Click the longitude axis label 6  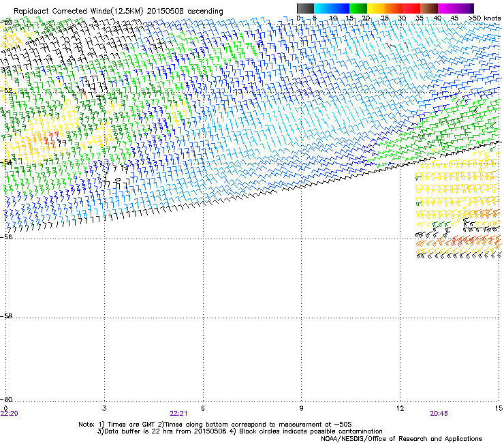203,408
